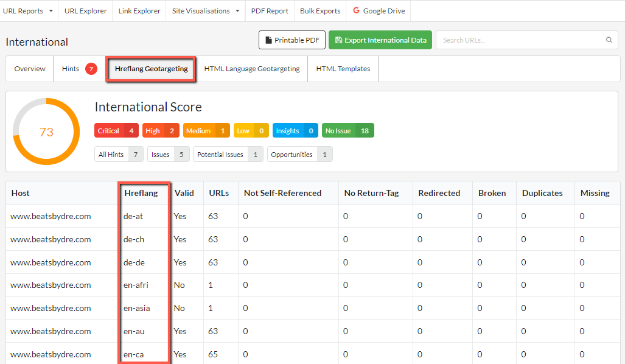Open the HTML Templates tab
625x364 pixels.
343,69
